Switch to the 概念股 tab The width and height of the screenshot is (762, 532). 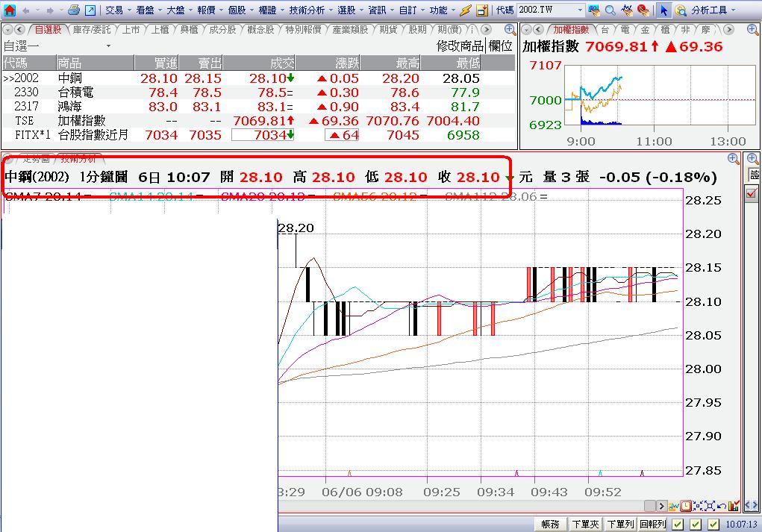[260, 30]
